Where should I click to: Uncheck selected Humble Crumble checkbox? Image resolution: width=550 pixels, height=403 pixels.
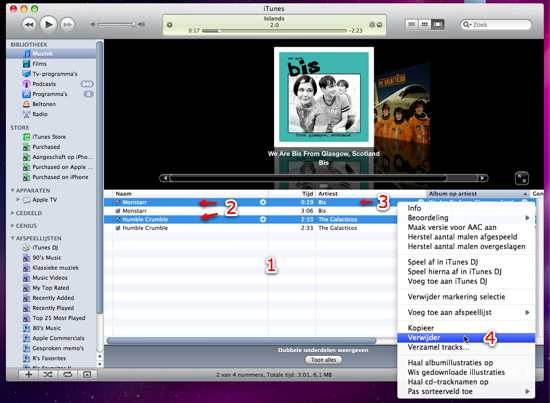118,220
